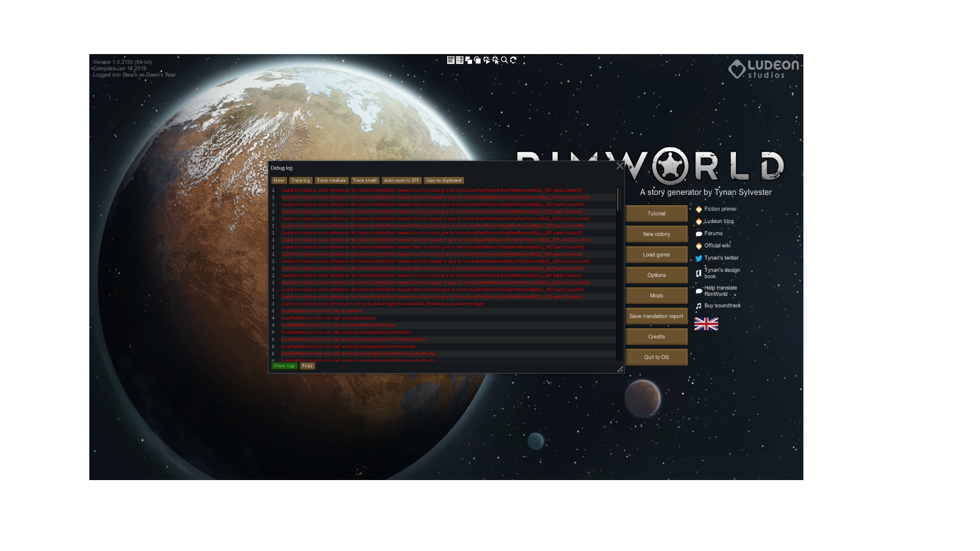
Task: Open the Options menu
Action: (656, 275)
